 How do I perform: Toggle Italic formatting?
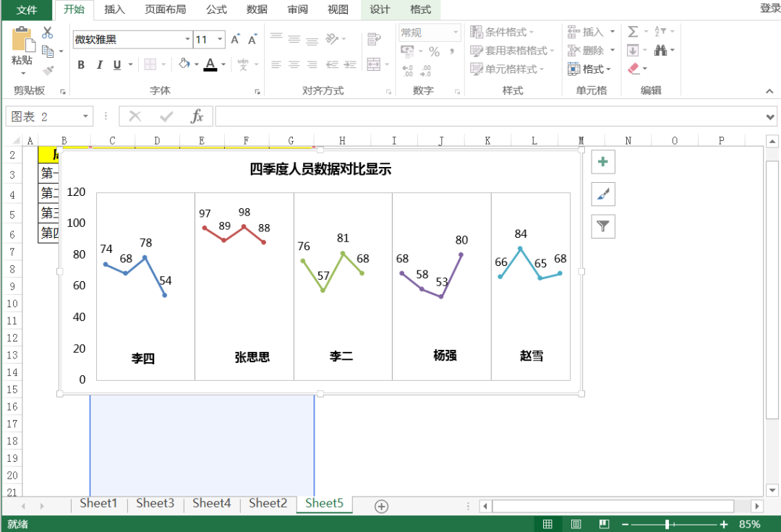99,65
